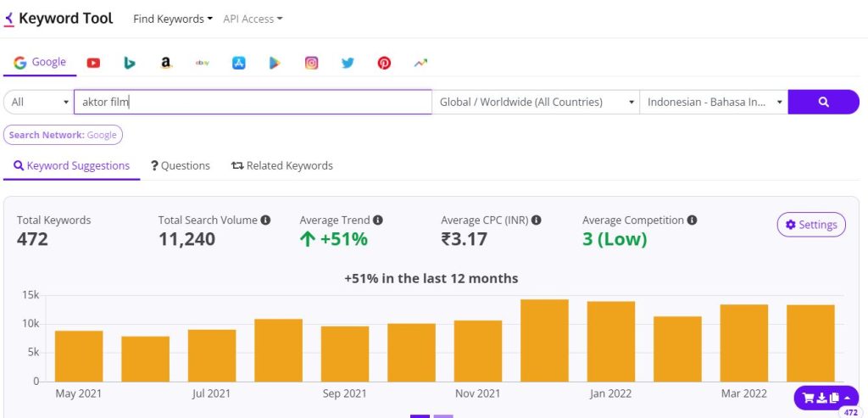Click the 10k y-axis label
868x418 pixels.
click(31, 324)
